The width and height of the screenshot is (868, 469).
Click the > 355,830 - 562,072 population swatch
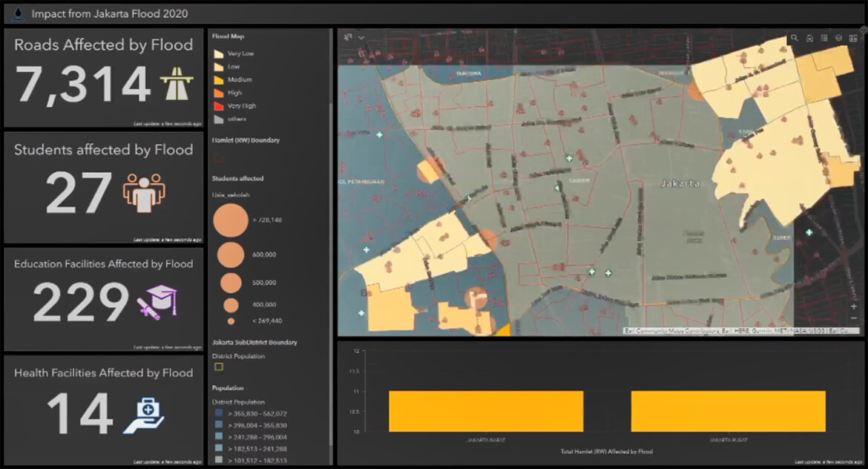219,413
